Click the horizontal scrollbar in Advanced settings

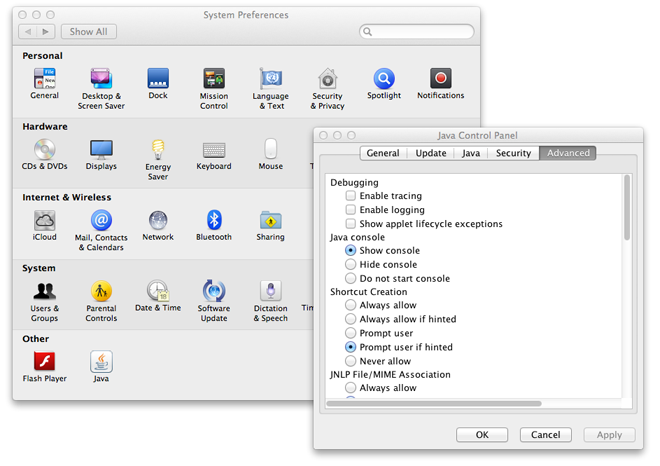(x=434, y=403)
